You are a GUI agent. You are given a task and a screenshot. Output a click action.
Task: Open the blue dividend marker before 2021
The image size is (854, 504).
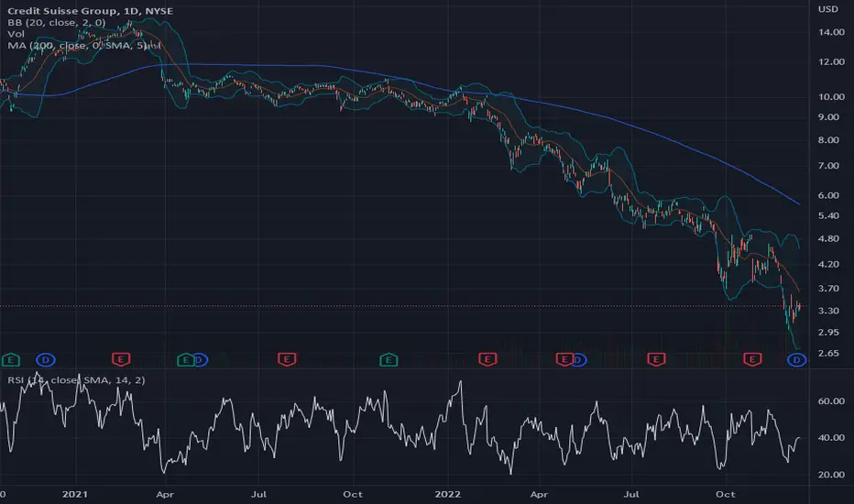click(x=46, y=359)
